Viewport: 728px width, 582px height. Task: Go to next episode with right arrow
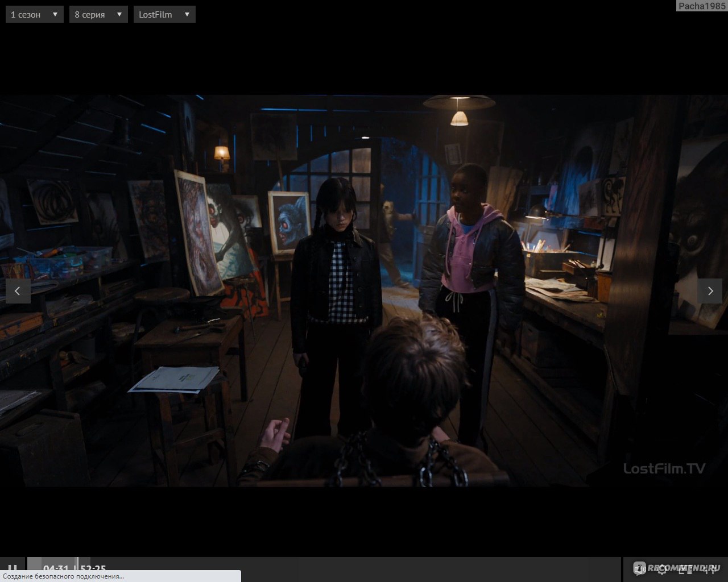(710, 291)
